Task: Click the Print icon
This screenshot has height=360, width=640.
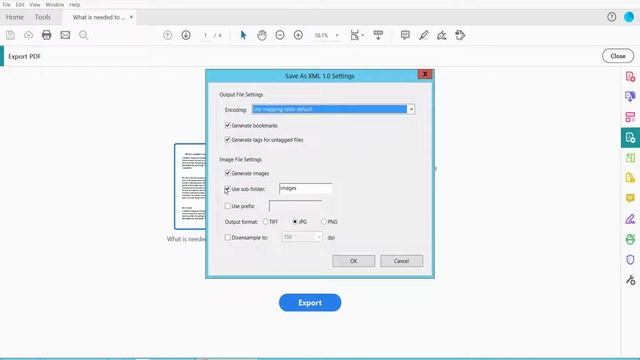Action: pyautogui.click(x=47, y=35)
